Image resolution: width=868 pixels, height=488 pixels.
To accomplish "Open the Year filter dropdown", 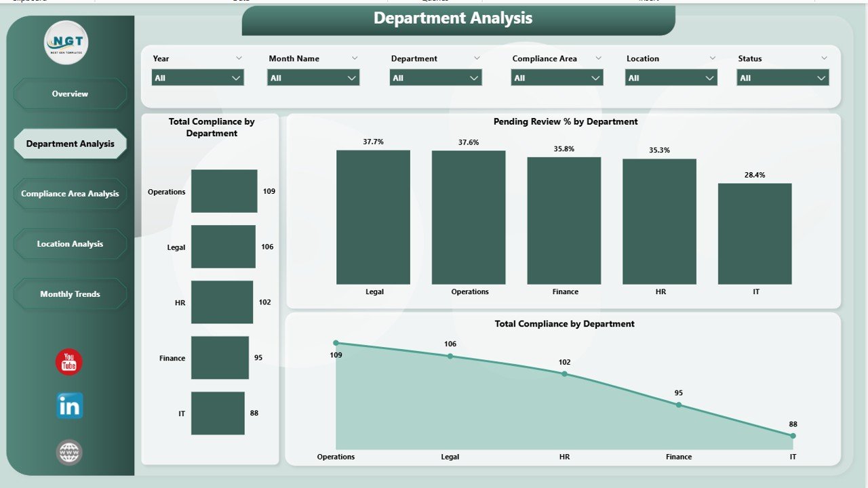I will [197, 78].
